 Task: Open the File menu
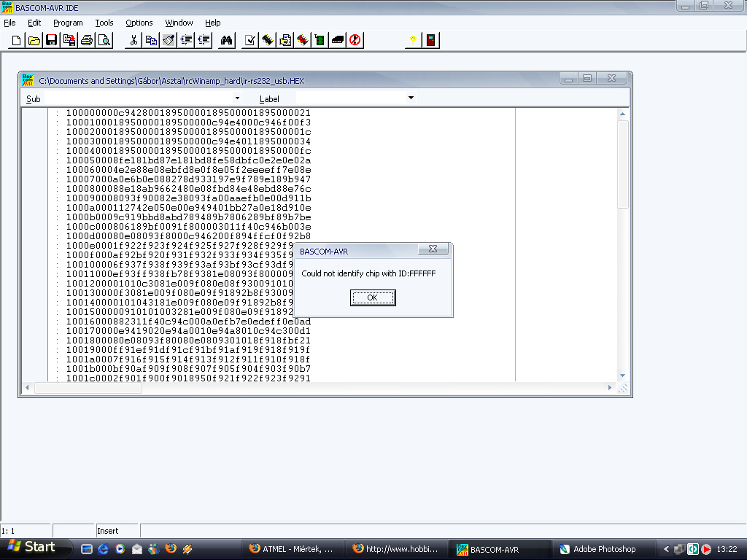coord(9,23)
